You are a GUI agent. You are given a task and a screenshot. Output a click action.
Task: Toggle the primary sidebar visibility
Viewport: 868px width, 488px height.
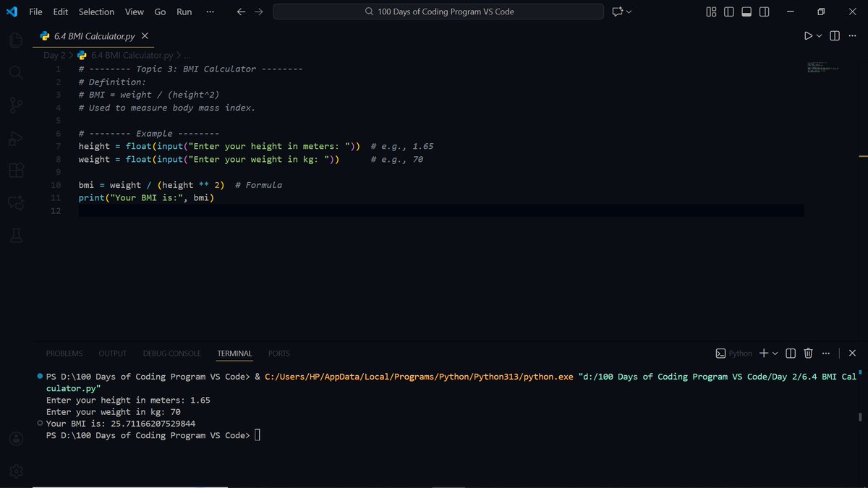pos(728,12)
